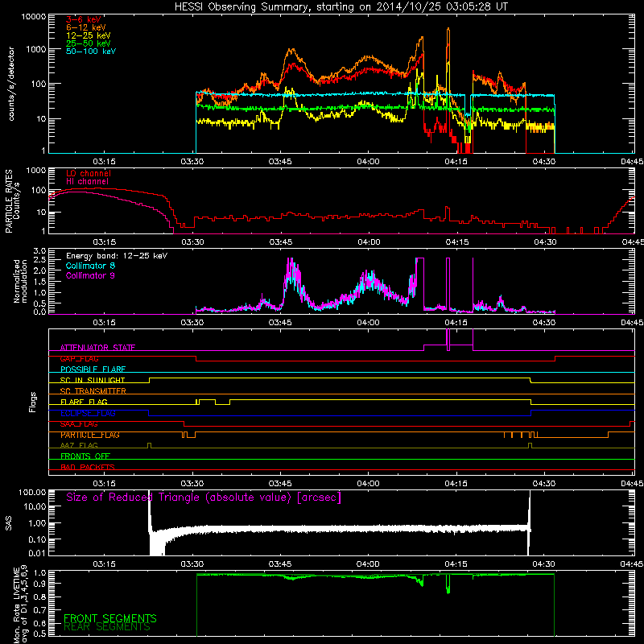This screenshot has height=644, width=644.
Task: Select the HI channel legend label
Action: [87, 181]
